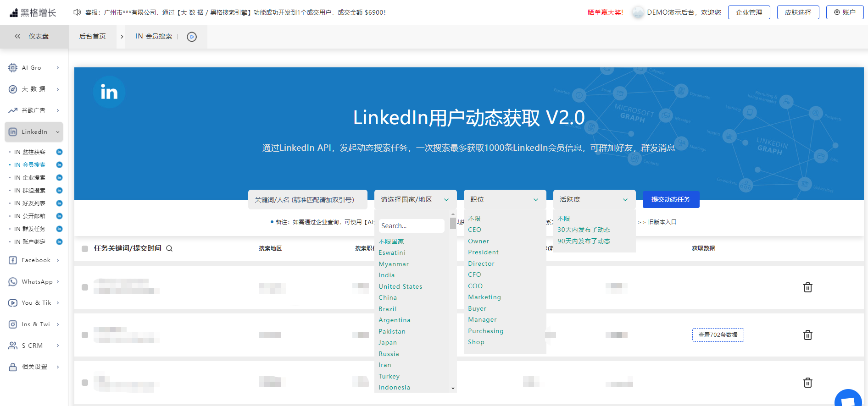Click the search icon next to 任务关键词/提交时间
Viewport: 868px width, 406px height.
coord(169,248)
